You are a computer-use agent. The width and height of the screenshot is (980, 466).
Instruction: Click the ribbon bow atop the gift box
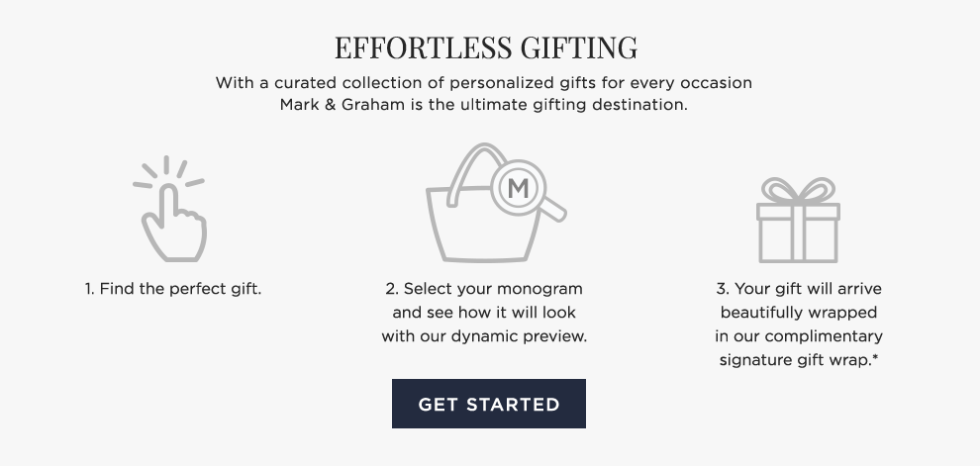(798, 190)
